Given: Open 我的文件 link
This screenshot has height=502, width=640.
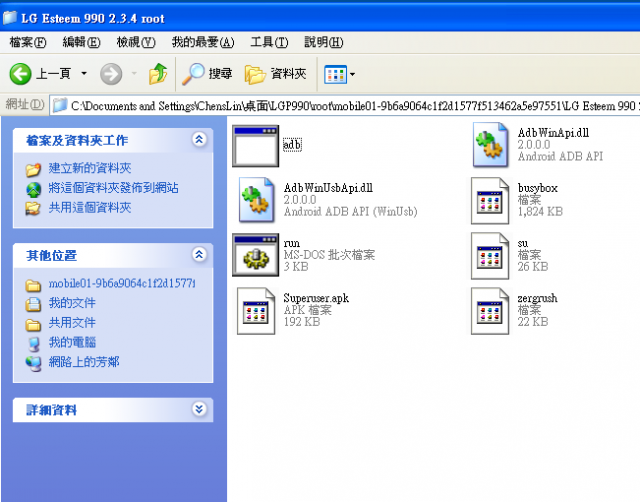Looking at the screenshot, I should coord(72,303).
